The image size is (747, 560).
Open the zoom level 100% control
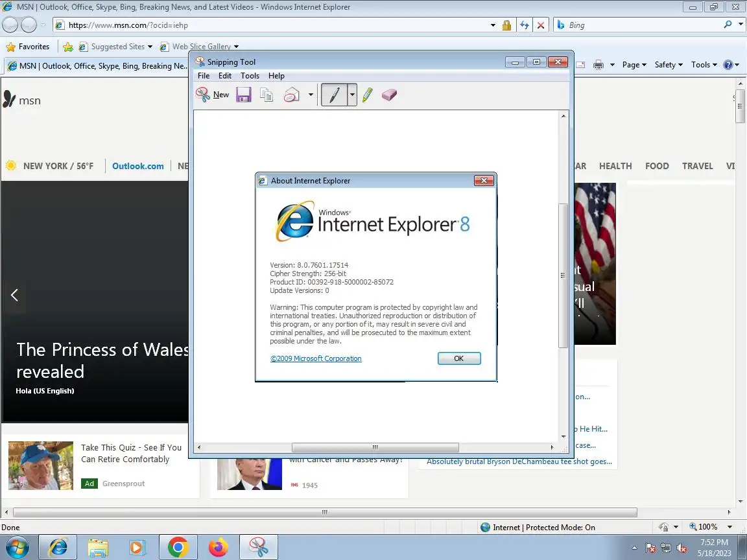coord(704,527)
